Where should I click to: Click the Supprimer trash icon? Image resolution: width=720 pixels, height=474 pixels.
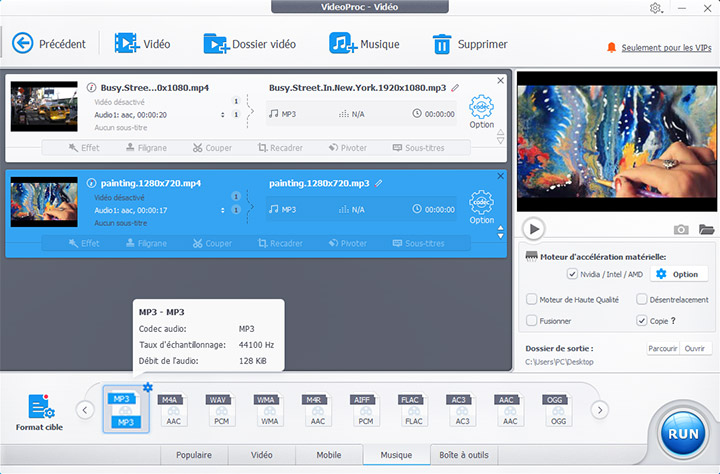click(x=441, y=44)
